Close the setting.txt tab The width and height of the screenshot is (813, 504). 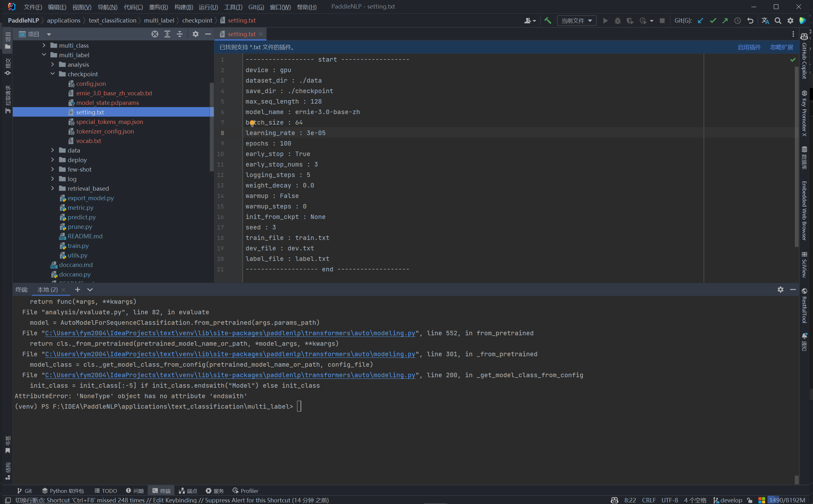point(261,34)
